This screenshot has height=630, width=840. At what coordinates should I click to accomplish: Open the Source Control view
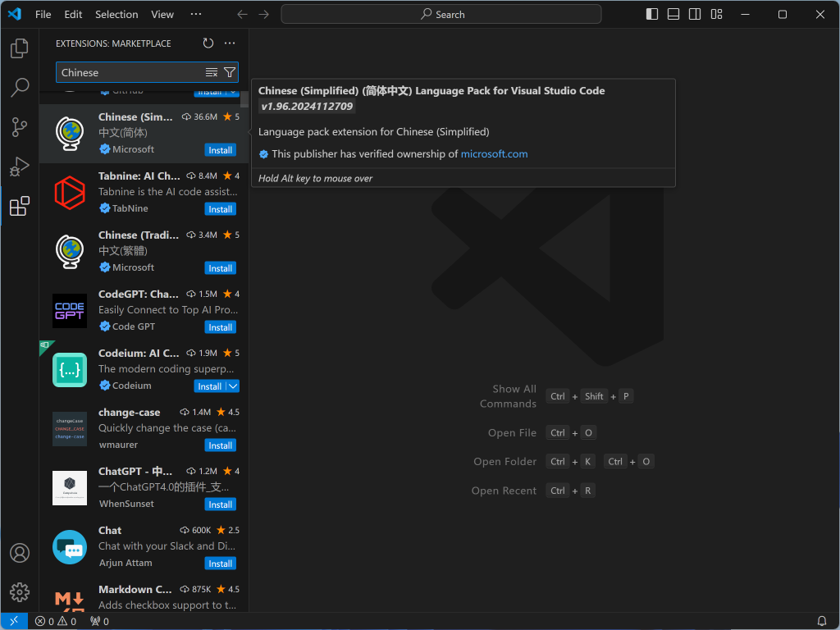[x=20, y=127]
